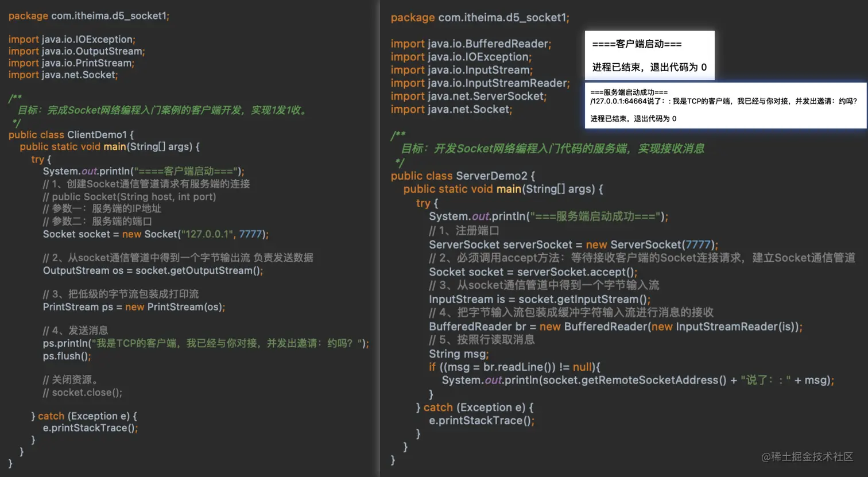Screen dimensions: 868x477
Task: Click the 'if ((msg = br.readLine()) != null){' line
Action: [x=514, y=367]
